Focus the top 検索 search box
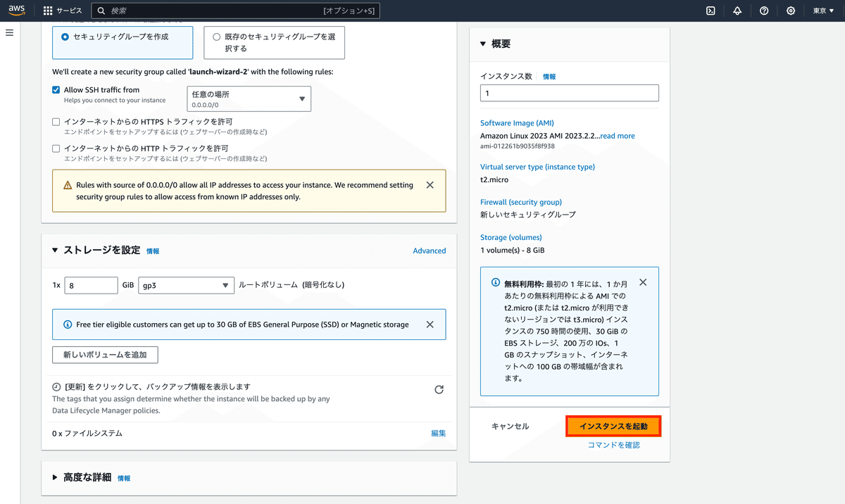 (x=236, y=11)
